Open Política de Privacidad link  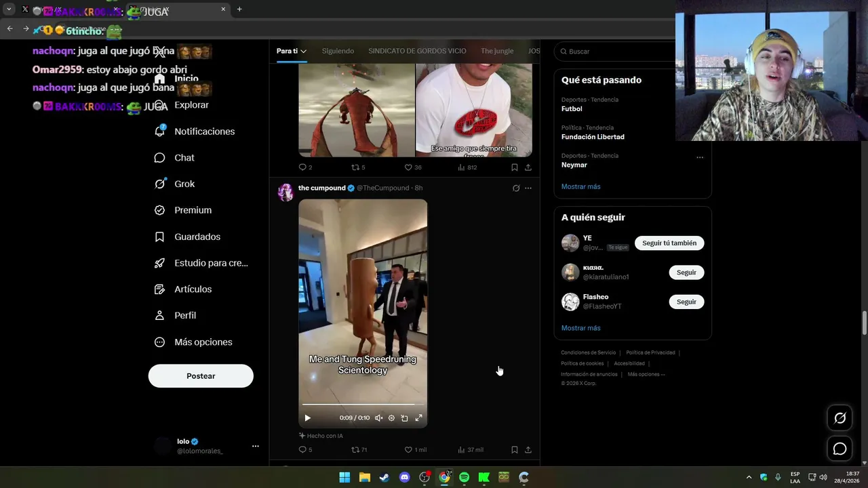[650, 352]
